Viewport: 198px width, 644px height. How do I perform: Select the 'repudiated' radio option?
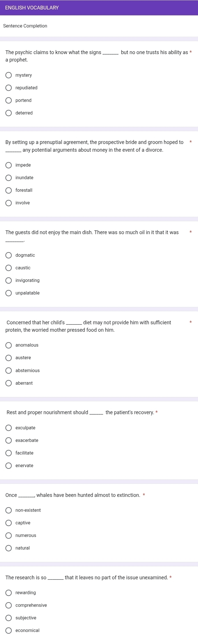tap(9, 88)
